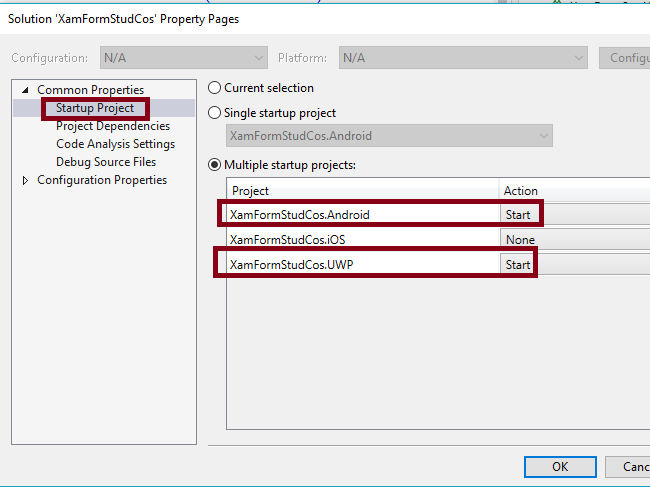Open Debug Source Files page
The image size is (650, 487).
106,162
